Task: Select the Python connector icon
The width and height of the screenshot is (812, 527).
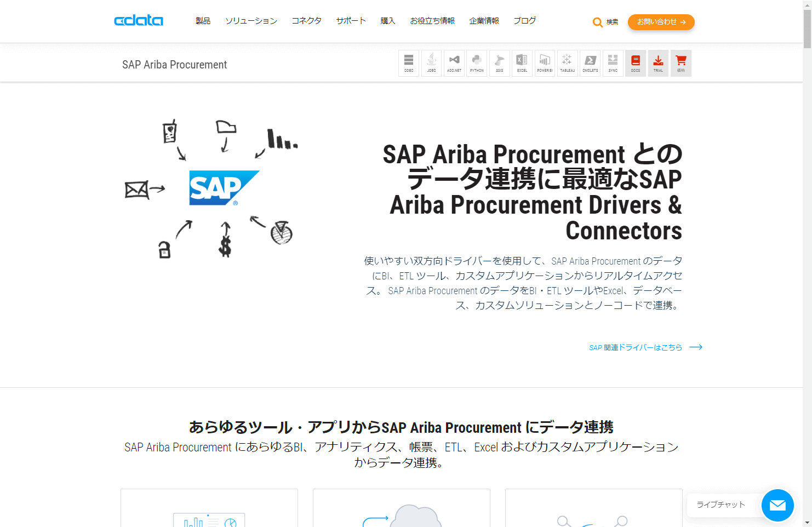Action: [x=477, y=63]
